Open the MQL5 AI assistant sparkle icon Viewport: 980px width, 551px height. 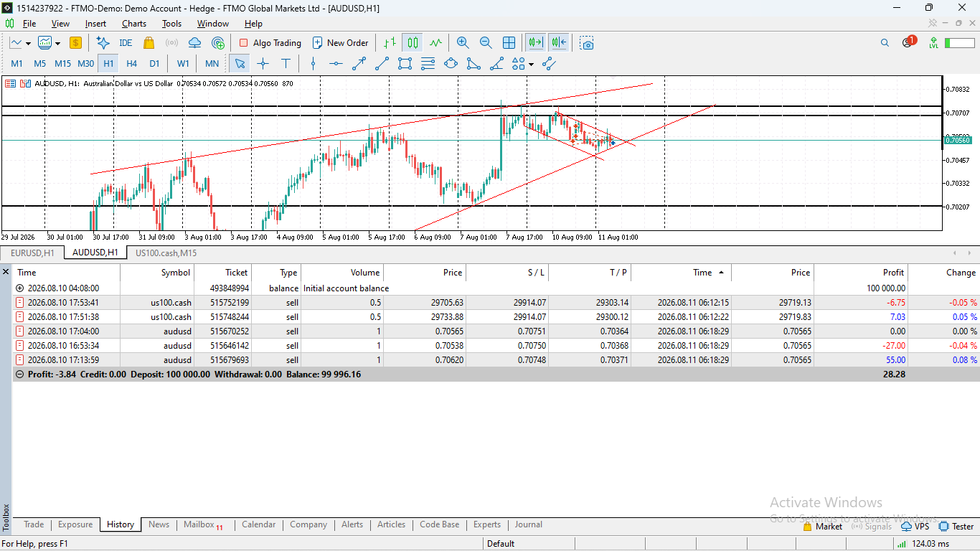tap(103, 43)
